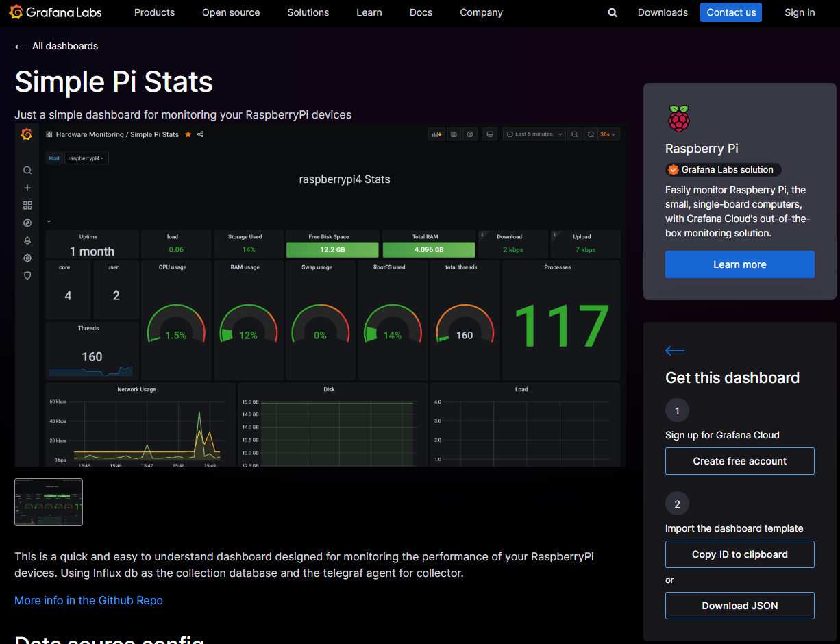Click the plus Create icon in screenshot sidebar
The height and width of the screenshot is (644, 840).
pos(27,188)
